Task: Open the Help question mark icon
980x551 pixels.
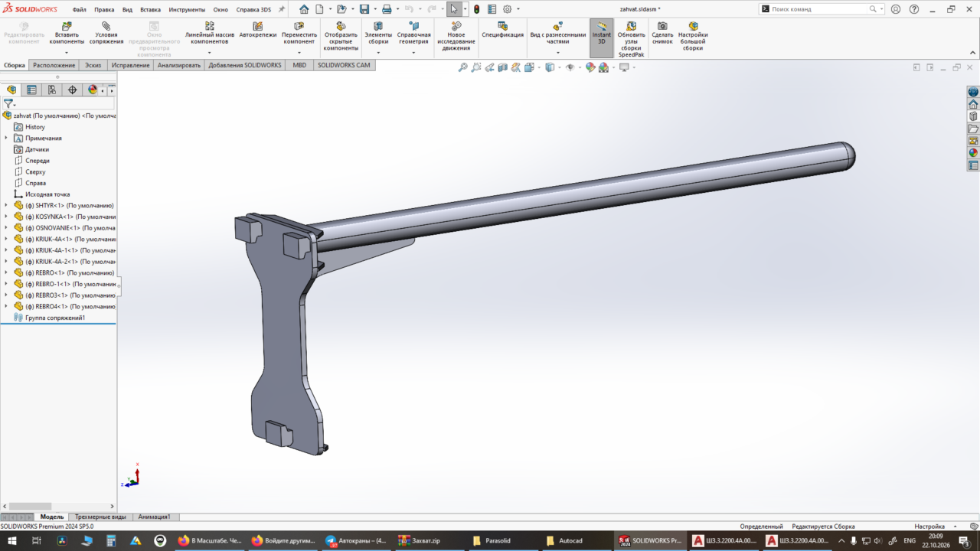Action: click(913, 9)
